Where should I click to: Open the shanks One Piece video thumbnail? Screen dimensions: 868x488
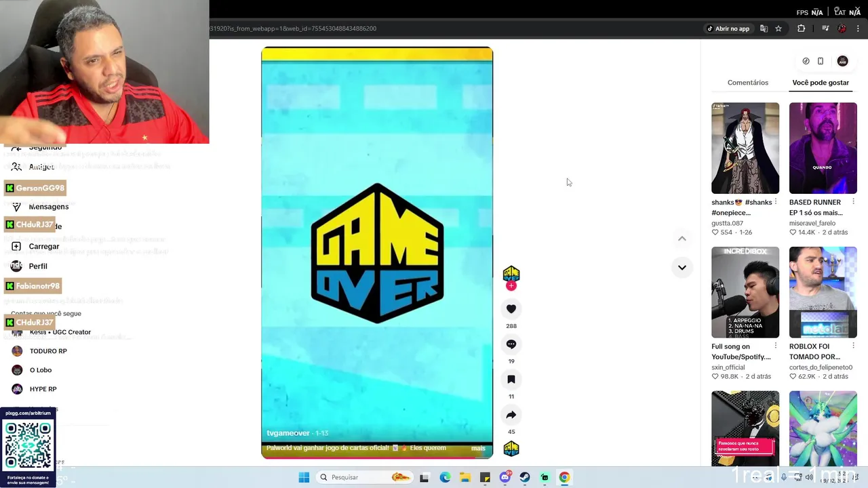click(x=745, y=148)
